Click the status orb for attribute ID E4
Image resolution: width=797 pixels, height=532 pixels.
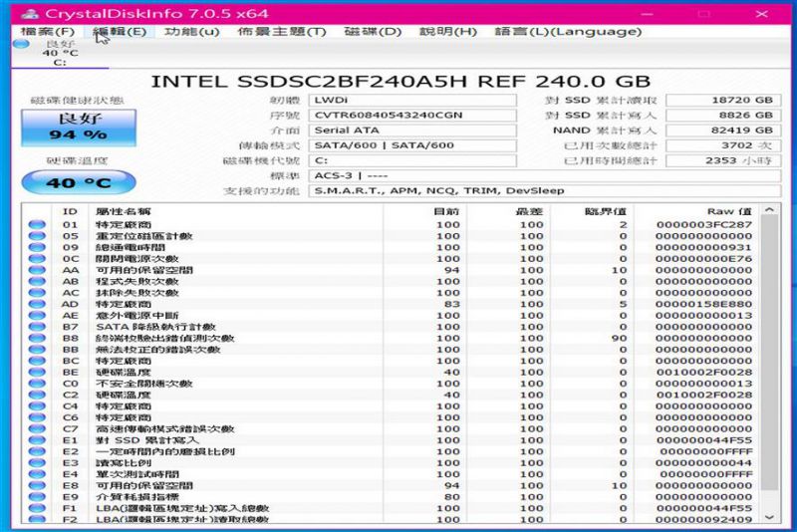coord(37,474)
